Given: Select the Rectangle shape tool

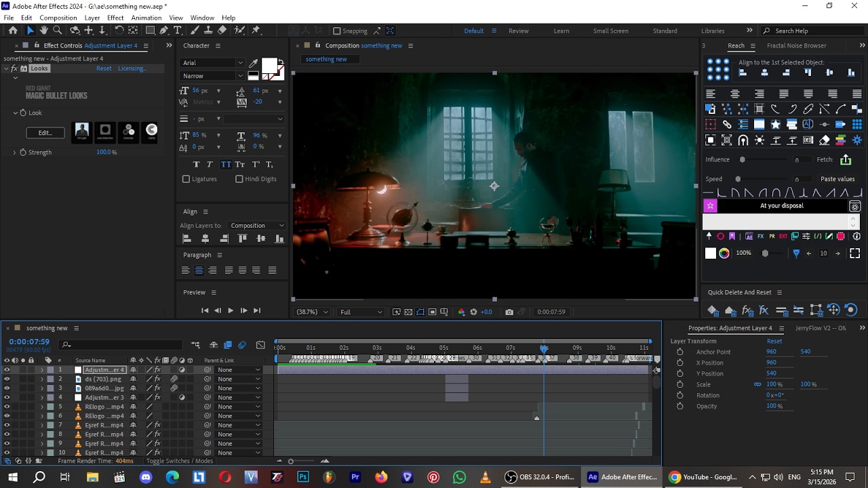Looking at the screenshot, I should [x=151, y=30].
